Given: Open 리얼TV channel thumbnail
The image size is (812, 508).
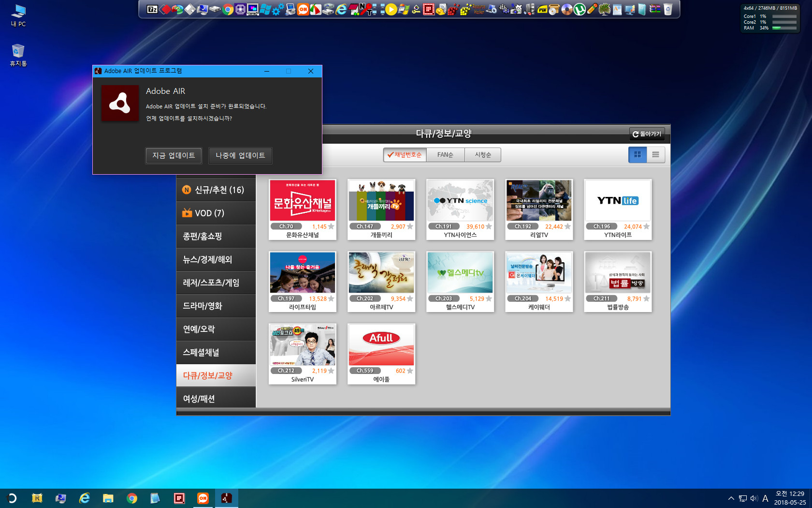Looking at the screenshot, I should click(539, 201).
